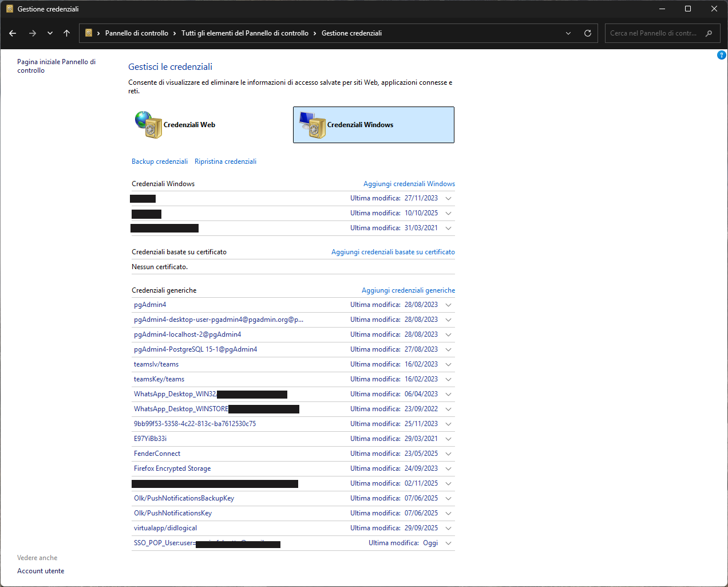Screen dimensions: 728x587
Task: Open Account utente link
Action: (x=41, y=571)
